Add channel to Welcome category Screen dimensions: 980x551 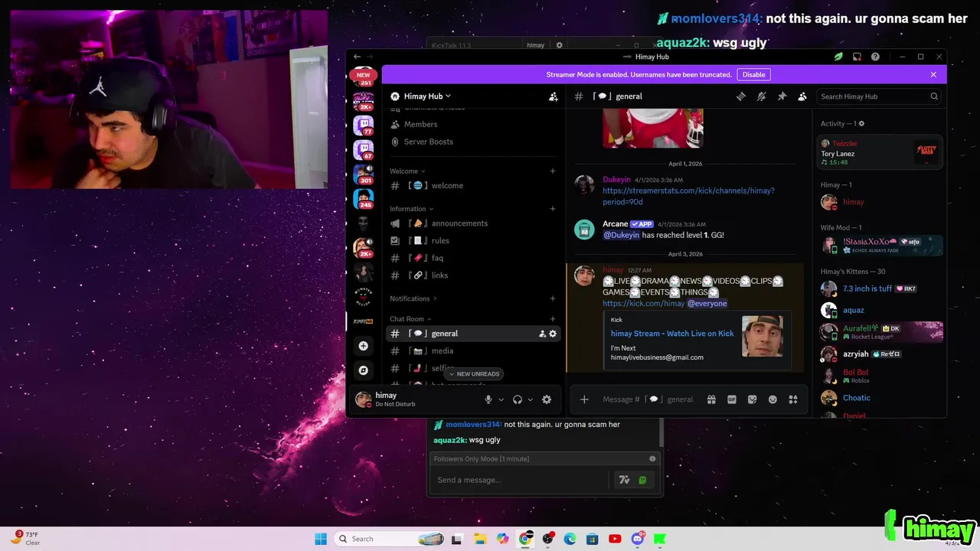[553, 171]
